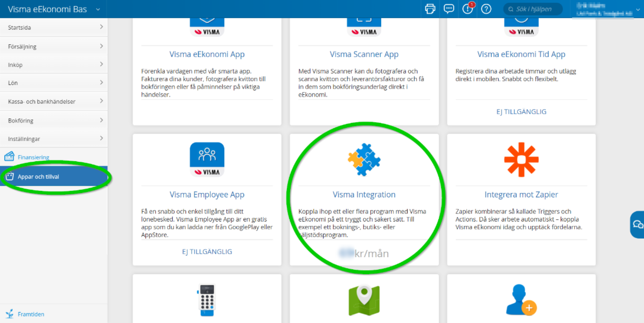Click the green map with pin icon
644x323 pixels.
(x=364, y=300)
